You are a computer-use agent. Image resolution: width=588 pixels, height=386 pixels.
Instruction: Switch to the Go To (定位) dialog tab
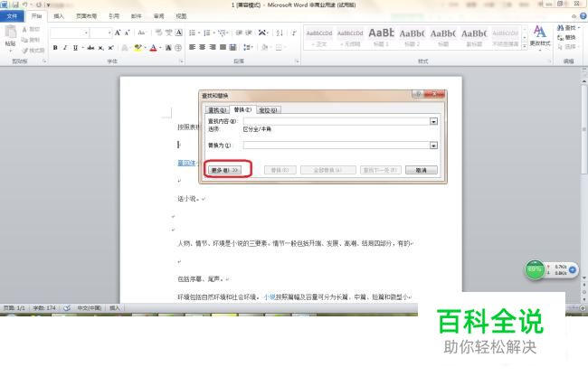point(269,110)
